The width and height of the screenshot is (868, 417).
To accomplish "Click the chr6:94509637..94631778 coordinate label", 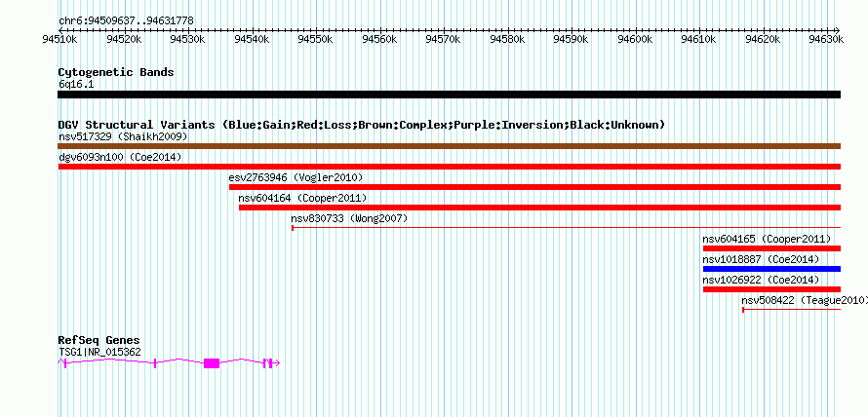I will tap(126, 20).
